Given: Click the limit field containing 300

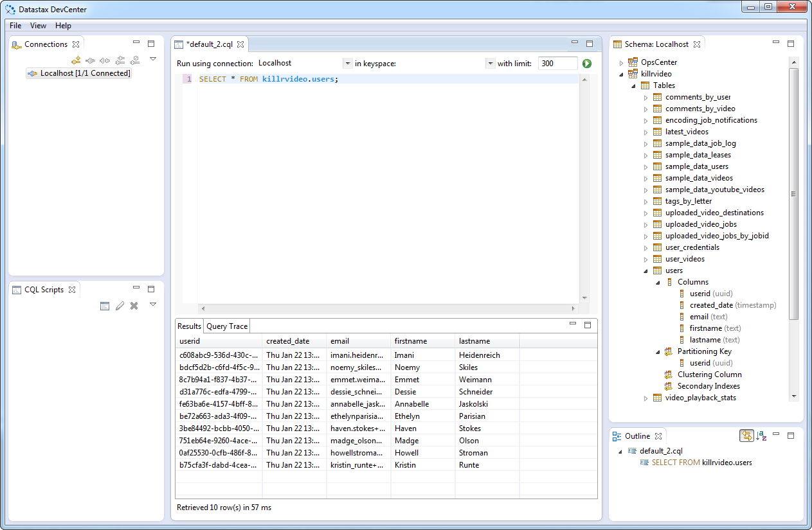Looking at the screenshot, I should pyautogui.click(x=557, y=63).
